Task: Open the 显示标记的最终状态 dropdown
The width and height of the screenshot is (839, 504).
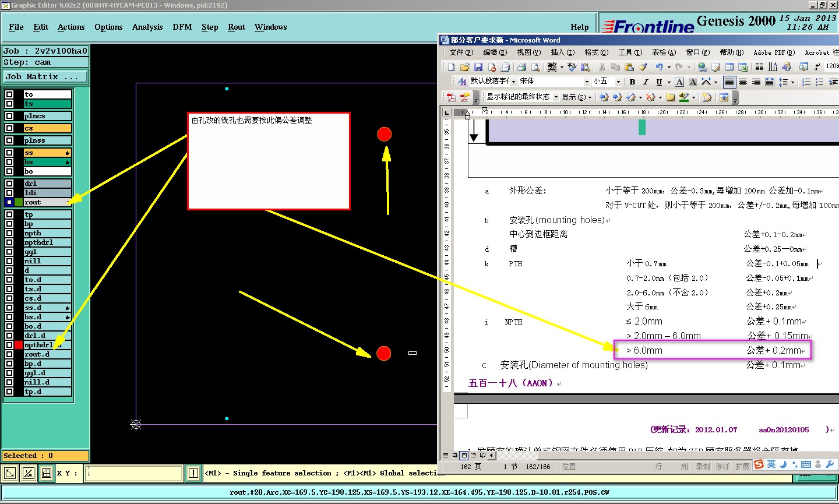Action: tap(556, 97)
